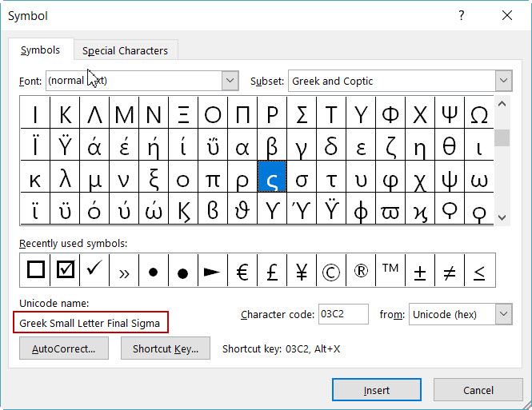The image size is (532, 410).
Task: Pick the trademark TM symbol
Action: pyautogui.click(x=390, y=270)
